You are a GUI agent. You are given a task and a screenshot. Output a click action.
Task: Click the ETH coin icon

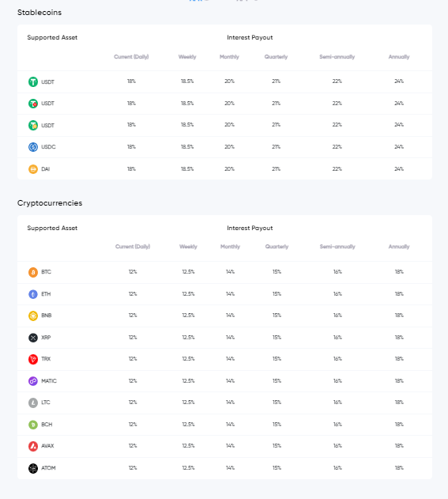coord(33,294)
